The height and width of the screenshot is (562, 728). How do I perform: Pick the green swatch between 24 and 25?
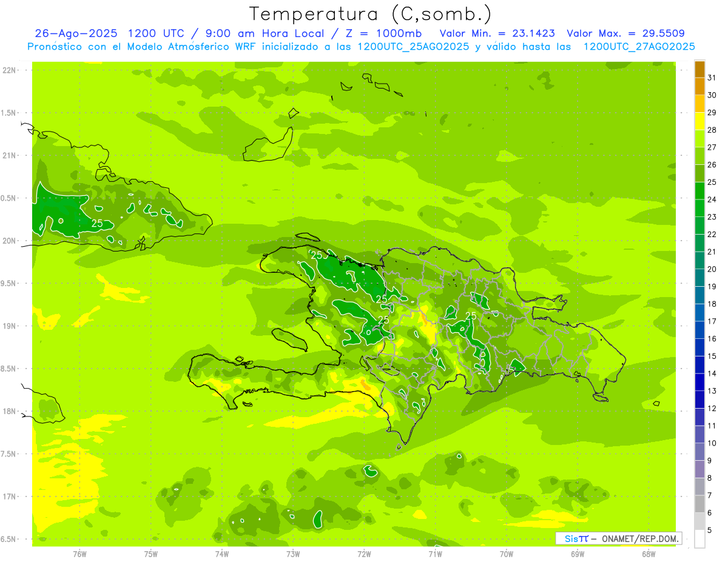coord(699,190)
